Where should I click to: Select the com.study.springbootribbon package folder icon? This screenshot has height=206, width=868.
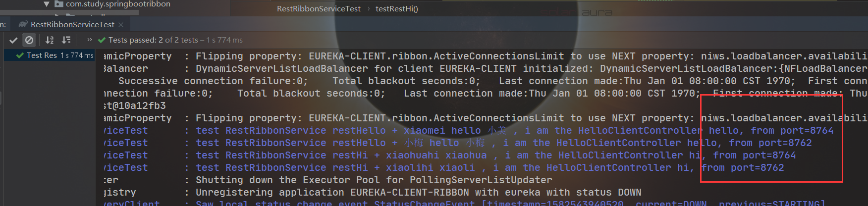tap(58, 4)
